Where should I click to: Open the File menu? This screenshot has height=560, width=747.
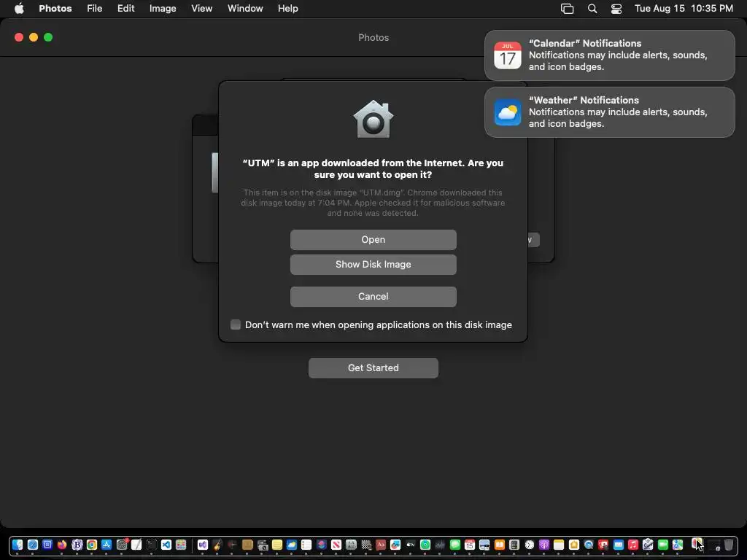point(94,9)
